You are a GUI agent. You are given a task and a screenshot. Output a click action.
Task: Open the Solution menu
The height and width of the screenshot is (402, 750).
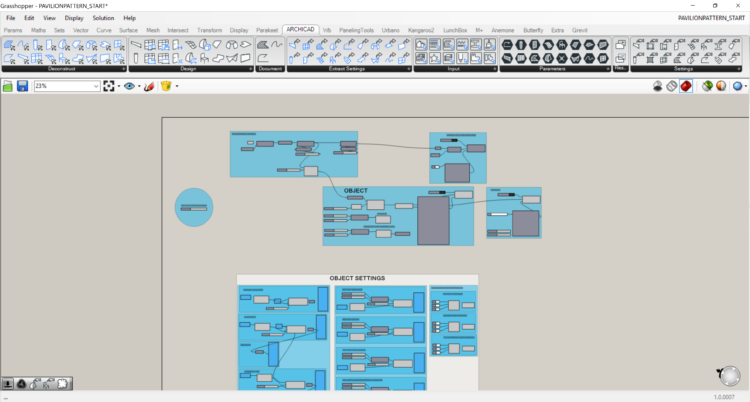click(103, 18)
